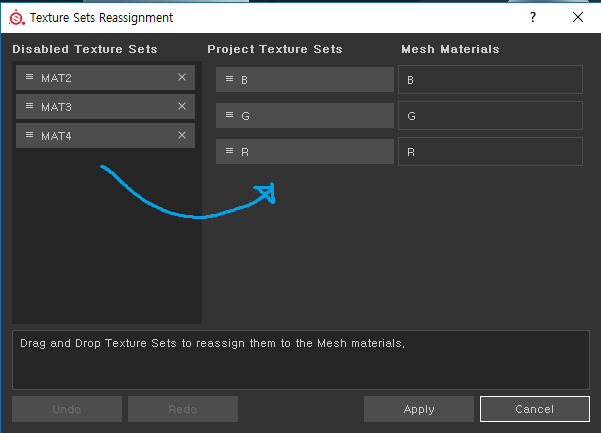The image size is (601, 433).
Task: Click the drag handle icon of MAT4
Action: point(29,135)
